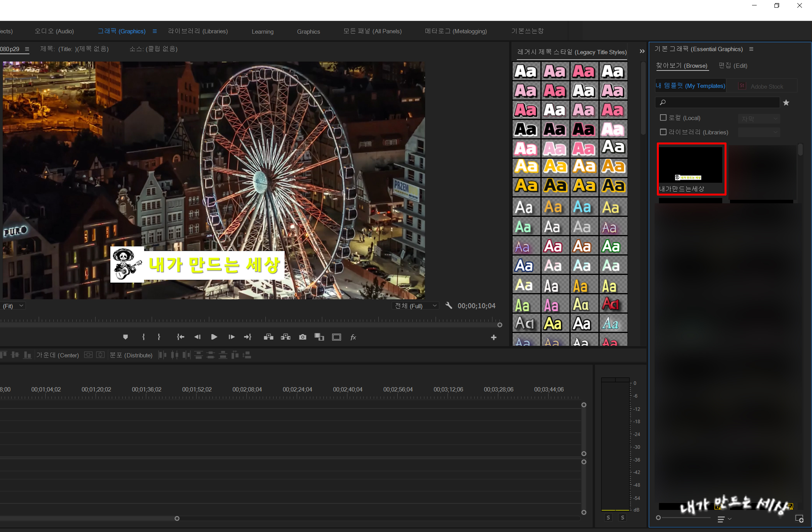Open the button editor plus icon
Viewport: 812px width, 532px height.
coord(494,338)
